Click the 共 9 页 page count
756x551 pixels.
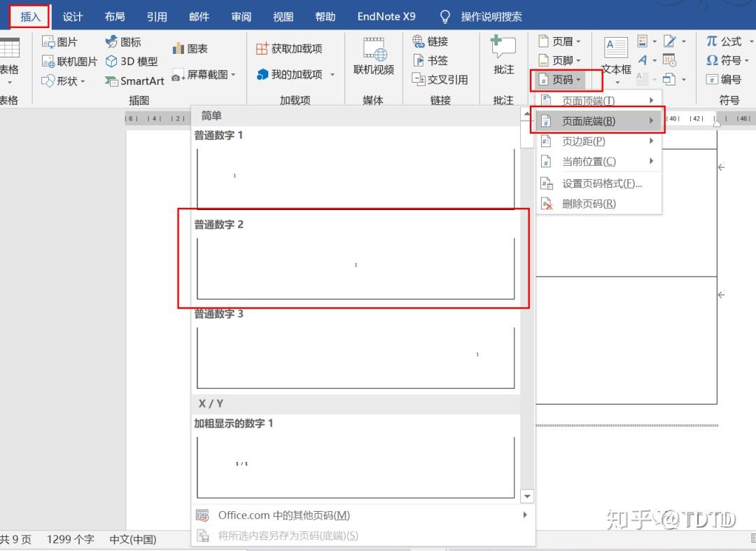(16, 539)
